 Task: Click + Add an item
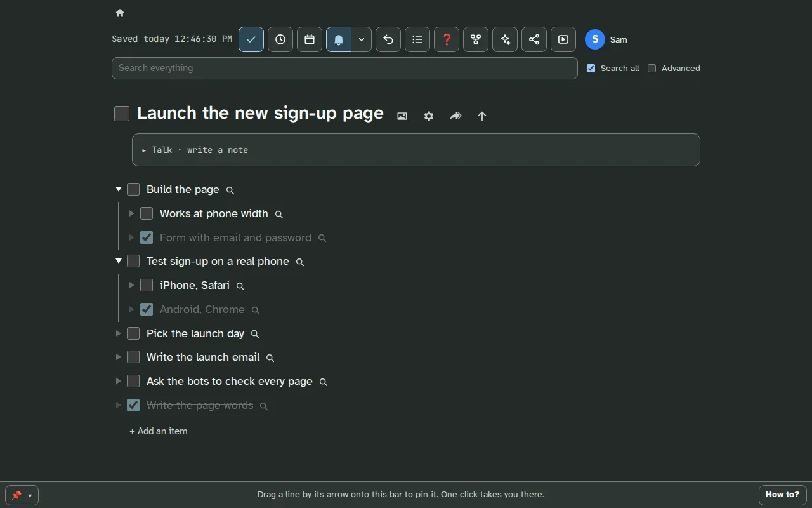tap(159, 431)
